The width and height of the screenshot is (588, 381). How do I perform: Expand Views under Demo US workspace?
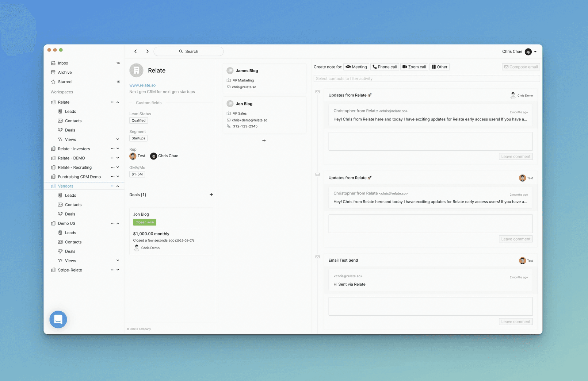[x=118, y=261]
